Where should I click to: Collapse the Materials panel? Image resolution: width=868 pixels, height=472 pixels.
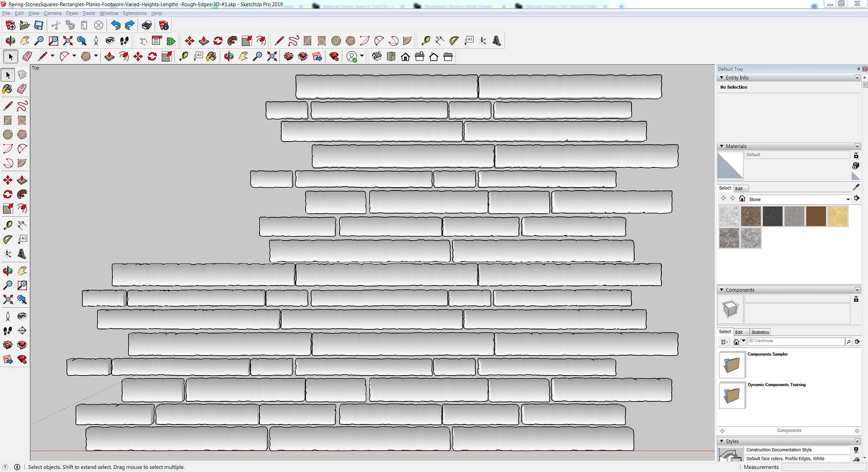tap(722, 146)
